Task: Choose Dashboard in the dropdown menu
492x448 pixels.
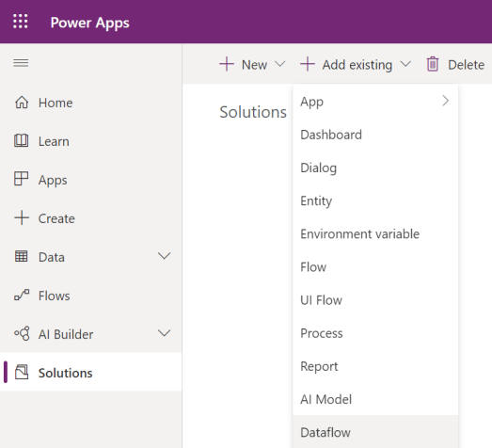Action: [375, 135]
